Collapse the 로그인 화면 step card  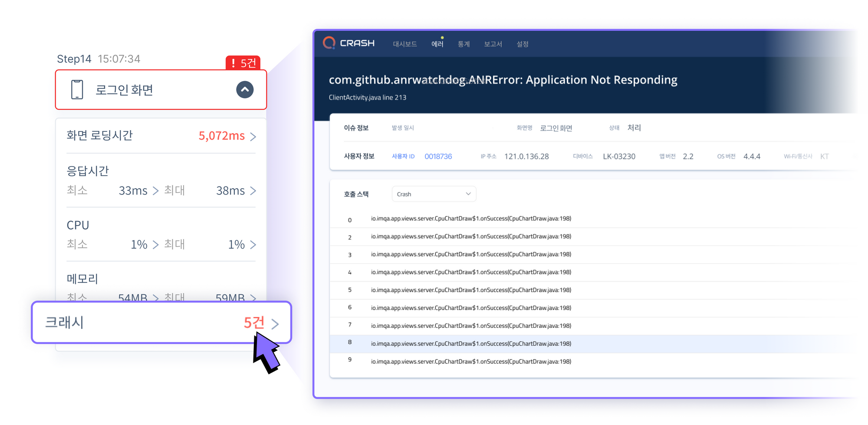[x=245, y=90]
